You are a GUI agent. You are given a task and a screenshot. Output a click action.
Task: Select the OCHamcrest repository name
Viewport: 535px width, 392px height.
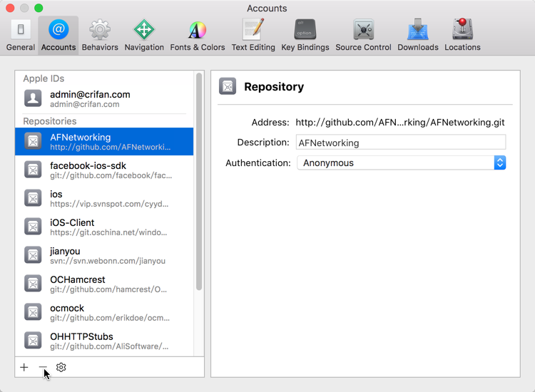pyautogui.click(x=78, y=279)
